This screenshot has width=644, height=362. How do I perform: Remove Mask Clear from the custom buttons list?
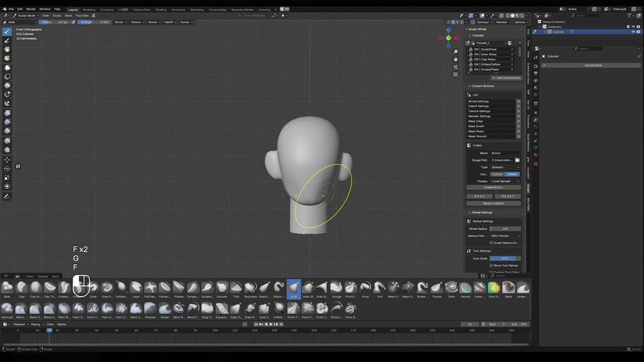coord(518,121)
